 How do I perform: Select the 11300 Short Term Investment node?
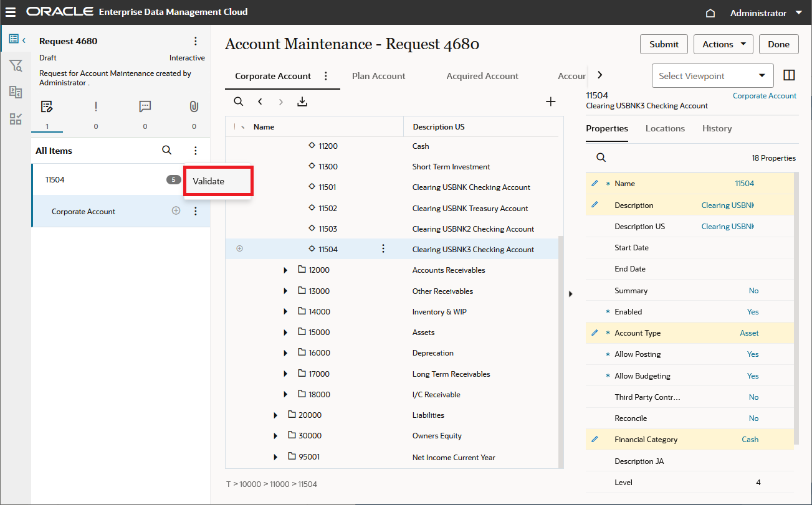click(x=328, y=167)
